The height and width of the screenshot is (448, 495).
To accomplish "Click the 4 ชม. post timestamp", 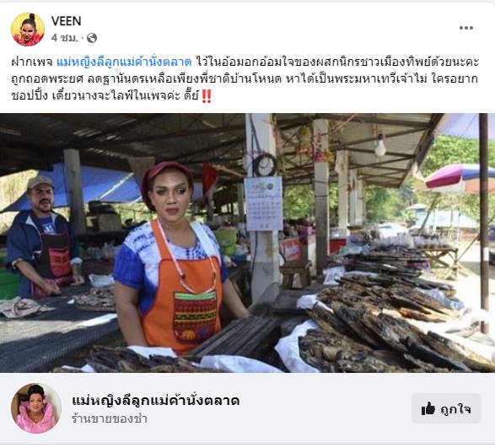I will (x=64, y=38).
